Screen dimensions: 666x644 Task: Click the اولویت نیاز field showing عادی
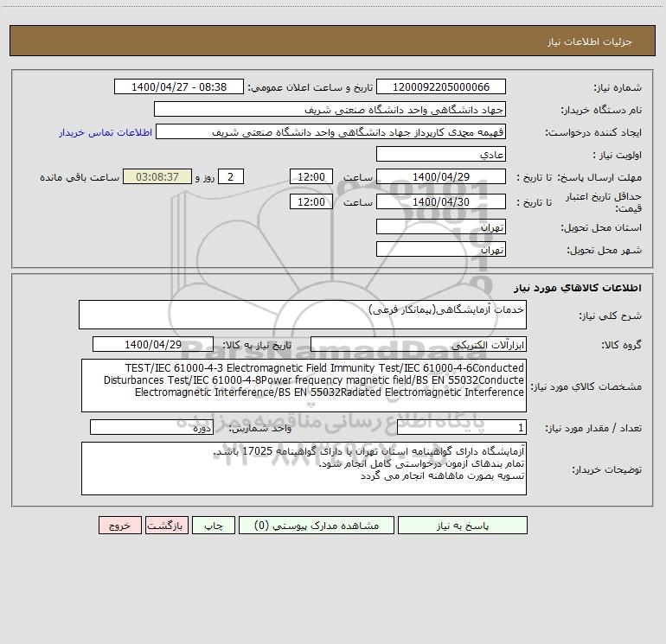[x=441, y=155]
